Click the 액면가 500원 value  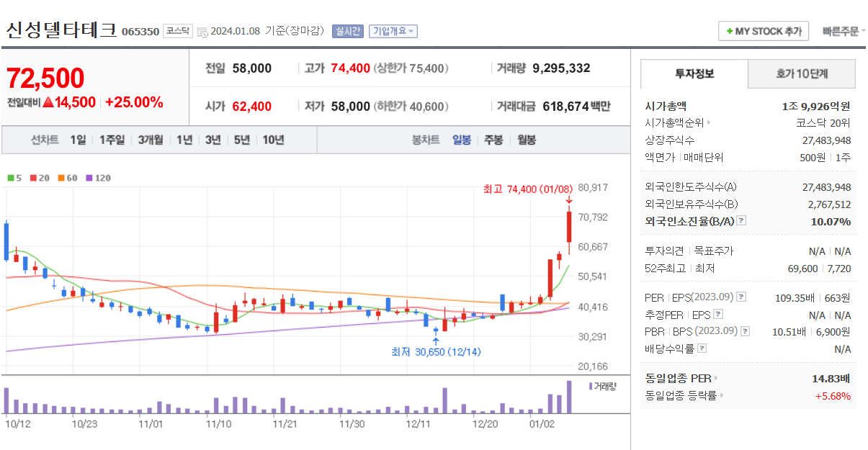click(x=813, y=157)
